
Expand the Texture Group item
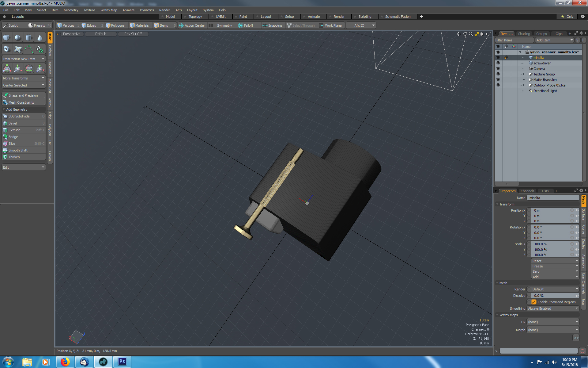[x=524, y=74]
